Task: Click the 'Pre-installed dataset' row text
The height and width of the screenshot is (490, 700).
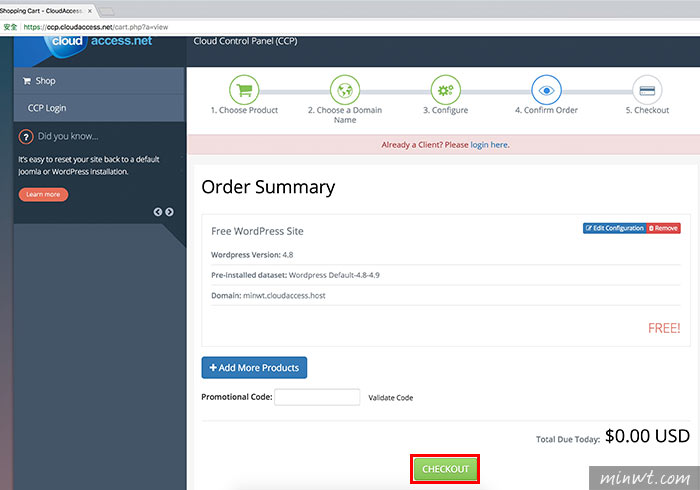Action: pos(295,275)
